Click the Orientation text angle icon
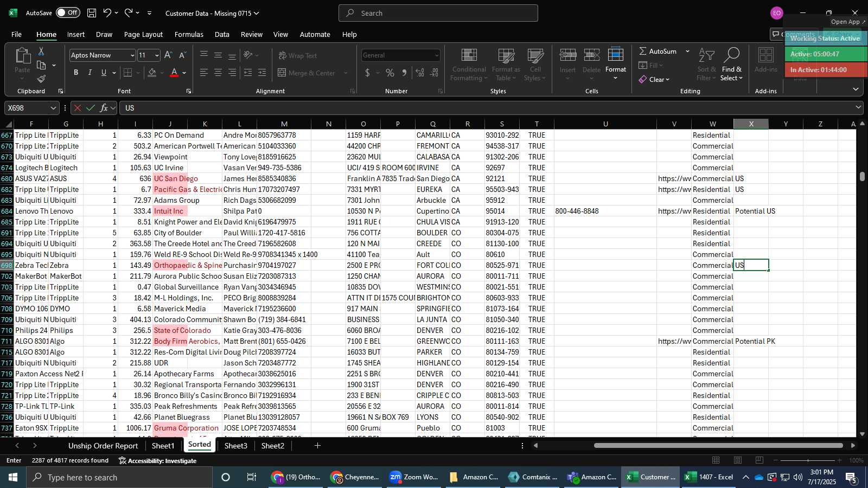The height and width of the screenshot is (488, 868). [x=248, y=55]
